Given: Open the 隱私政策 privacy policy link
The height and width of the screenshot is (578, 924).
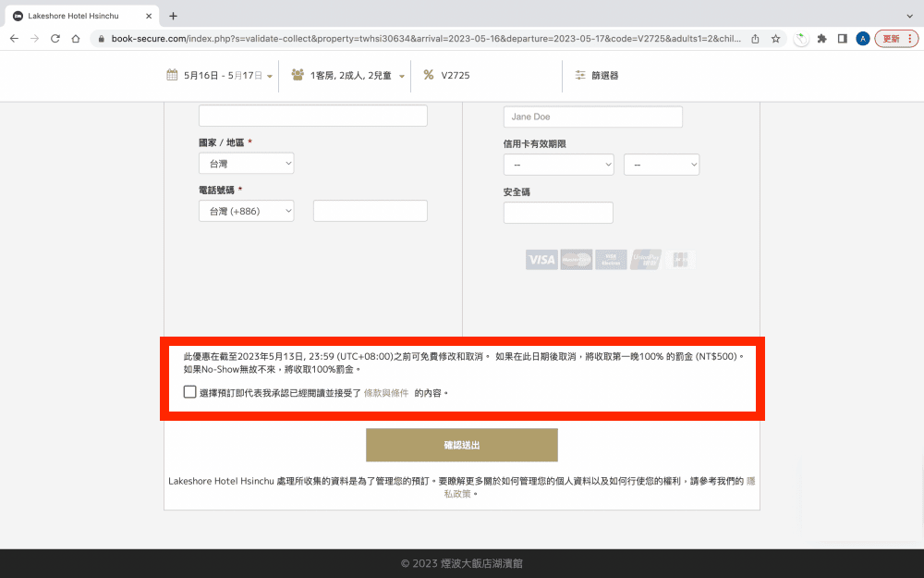Looking at the screenshot, I should 460,493.
